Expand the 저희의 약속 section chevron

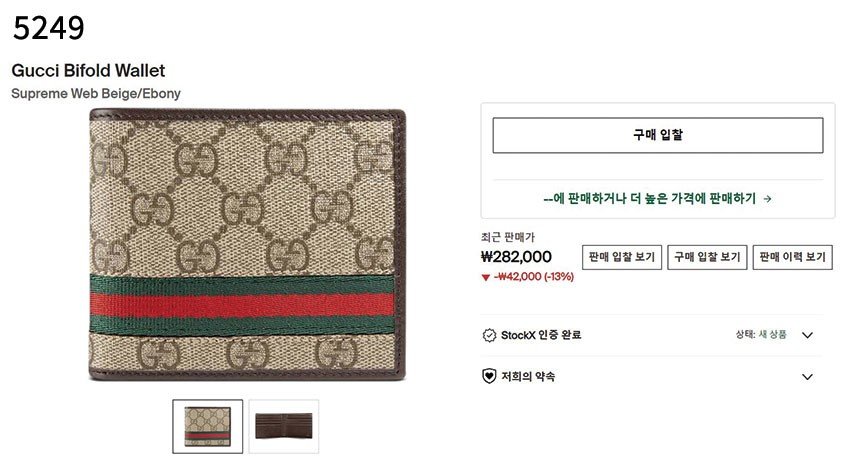[808, 377]
